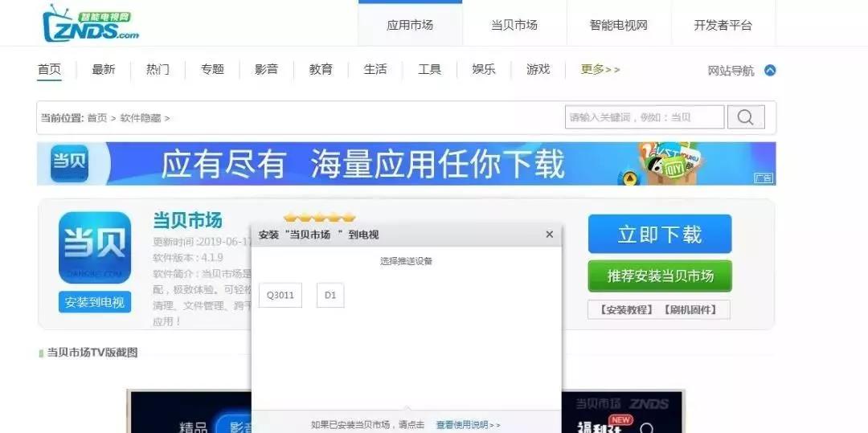Open the 应用市场 top tab
The image size is (868, 433).
coord(410,25)
